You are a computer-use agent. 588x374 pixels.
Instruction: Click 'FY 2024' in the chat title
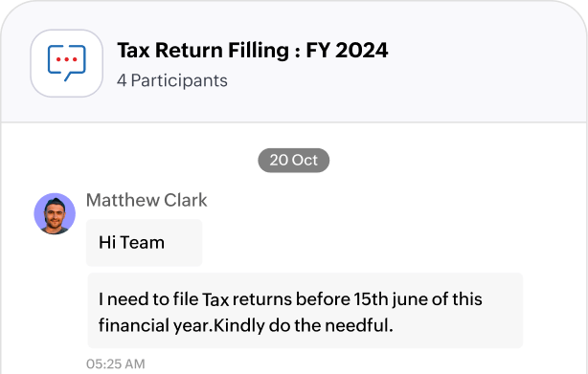[x=347, y=50]
